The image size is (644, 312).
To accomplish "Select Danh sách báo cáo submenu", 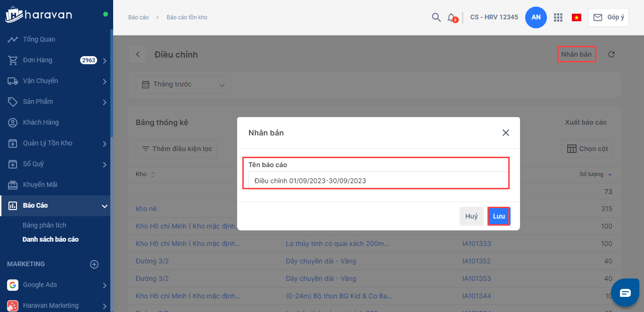I will [50, 239].
